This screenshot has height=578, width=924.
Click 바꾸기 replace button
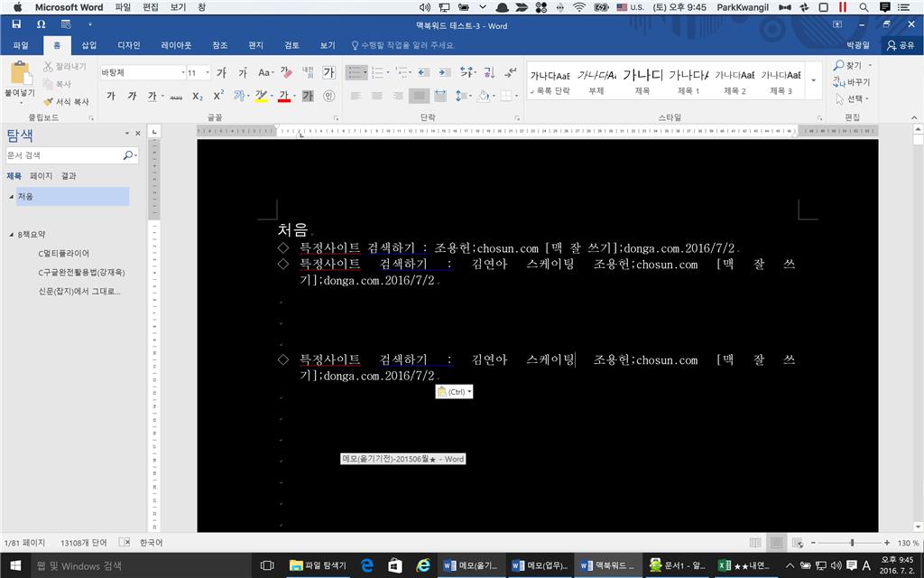pos(851,82)
